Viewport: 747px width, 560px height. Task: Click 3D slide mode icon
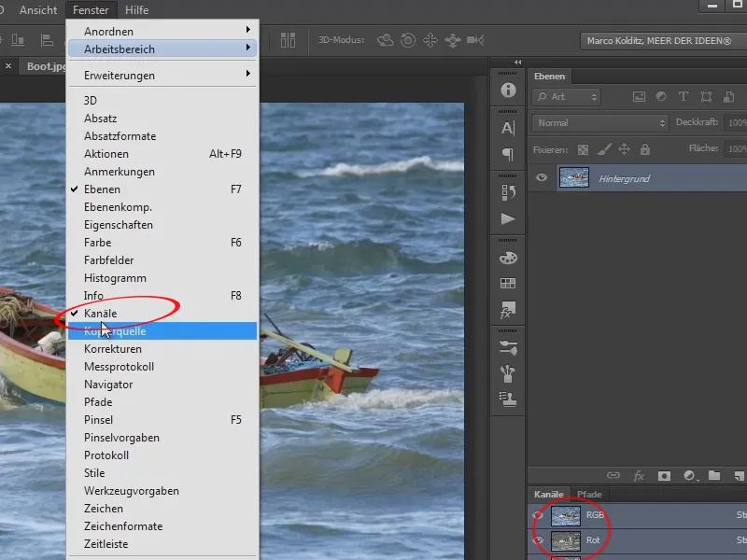(453, 40)
